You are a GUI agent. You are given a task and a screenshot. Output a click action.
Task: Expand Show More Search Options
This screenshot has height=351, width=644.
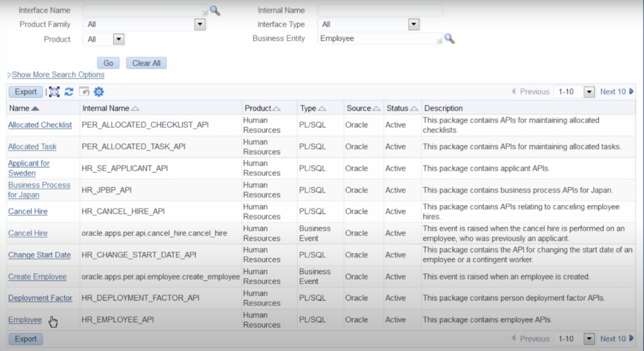click(58, 74)
